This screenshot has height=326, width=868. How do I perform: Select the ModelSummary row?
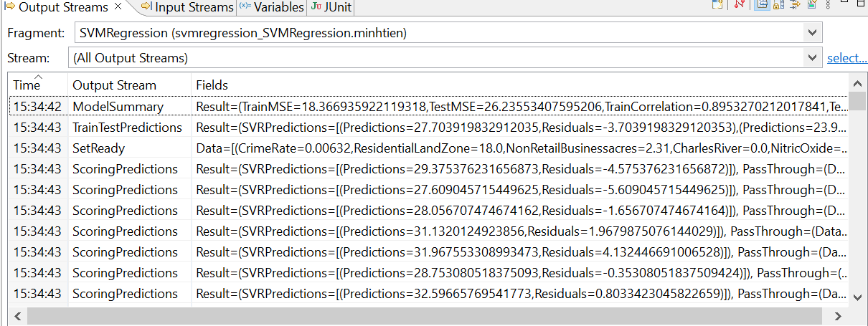coord(118,107)
